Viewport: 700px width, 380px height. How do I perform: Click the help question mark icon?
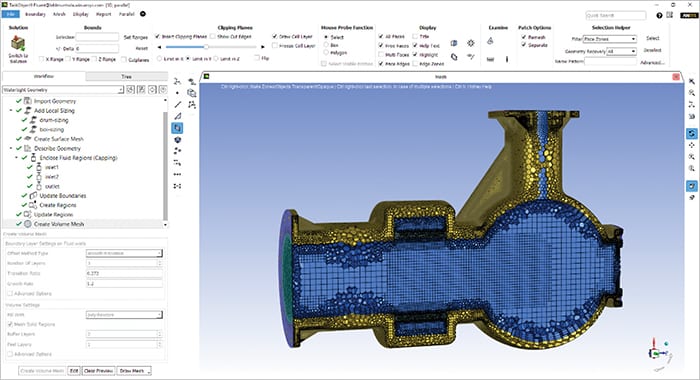tap(659, 15)
